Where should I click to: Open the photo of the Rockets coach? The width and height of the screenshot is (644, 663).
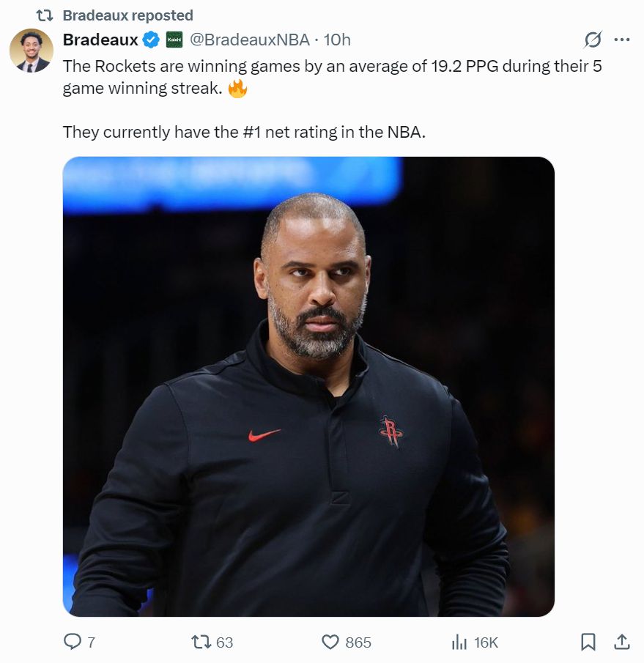click(x=308, y=386)
